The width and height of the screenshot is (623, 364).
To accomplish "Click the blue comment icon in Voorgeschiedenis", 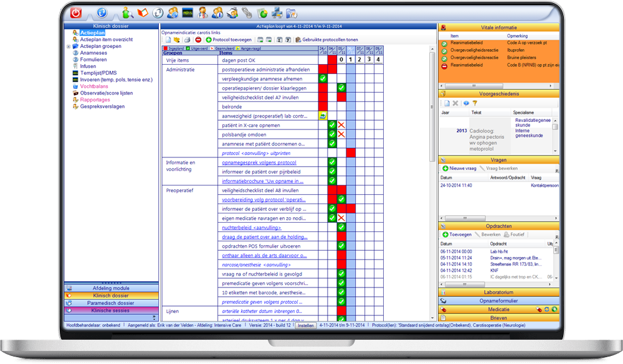I will (x=466, y=103).
